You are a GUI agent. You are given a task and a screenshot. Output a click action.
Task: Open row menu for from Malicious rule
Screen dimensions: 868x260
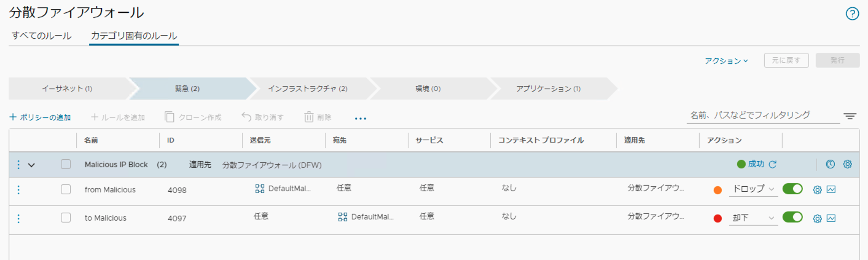18,190
